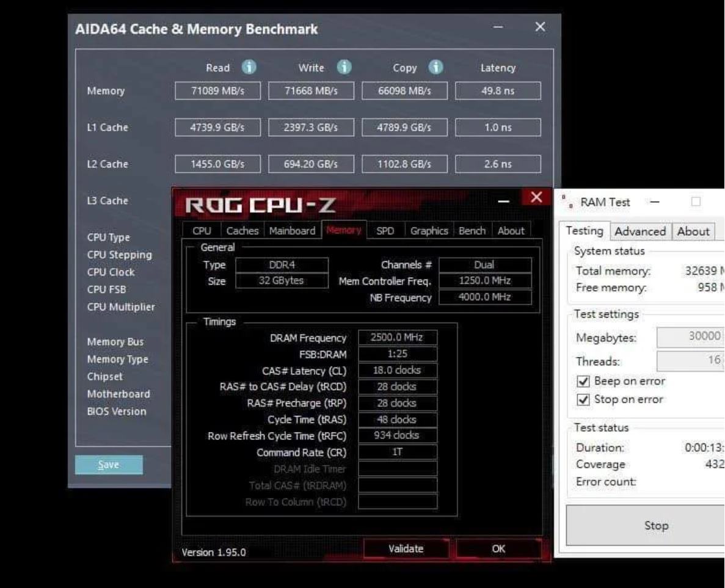
Task: Close the AIDA64 benchmark window
Action: pos(540,27)
